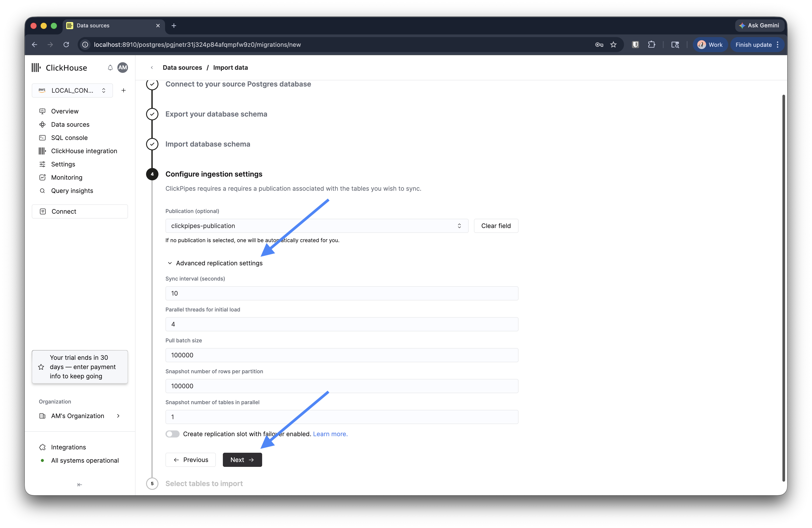
Task: Focus the Pull batch size field
Action: pyautogui.click(x=342, y=355)
